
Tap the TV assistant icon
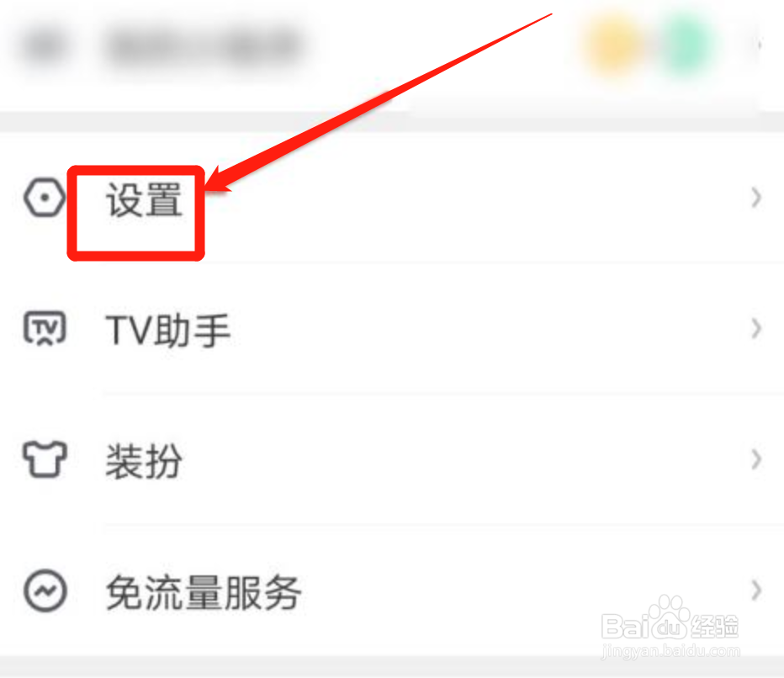coord(45,328)
